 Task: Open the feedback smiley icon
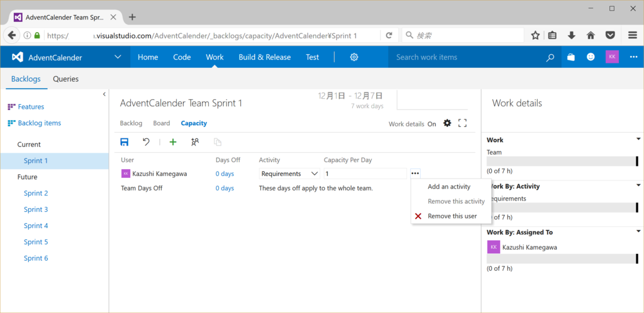click(591, 57)
